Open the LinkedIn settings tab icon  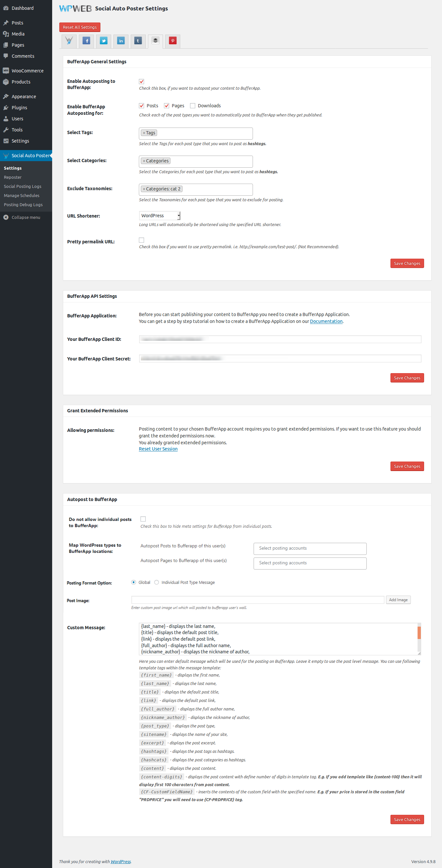(x=121, y=41)
